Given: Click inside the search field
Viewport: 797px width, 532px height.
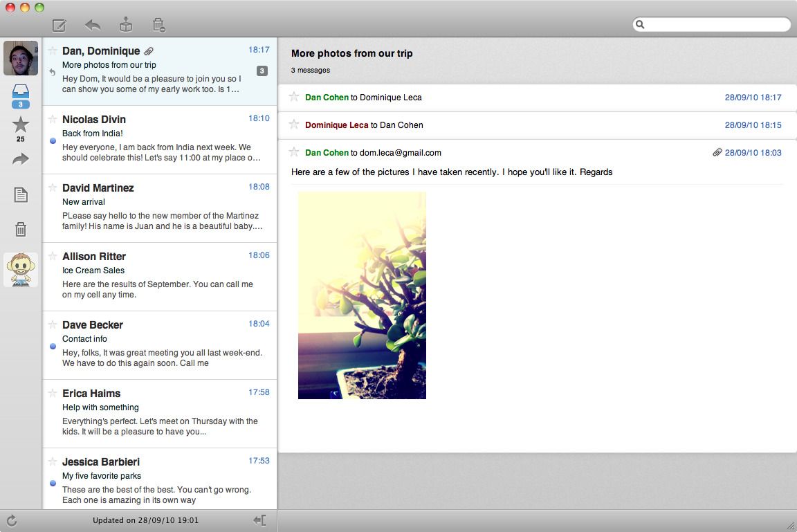Looking at the screenshot, I should pyautogui.click(x=713, y=24).
